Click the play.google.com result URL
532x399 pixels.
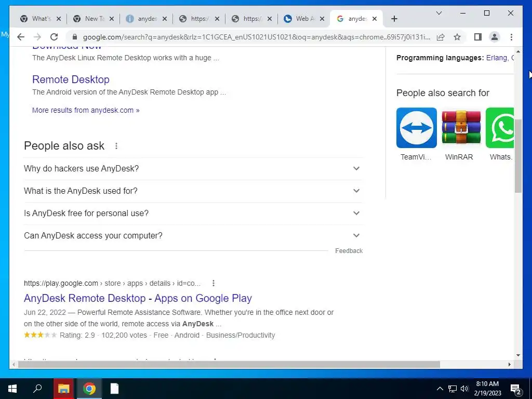[x=112, y=283]
